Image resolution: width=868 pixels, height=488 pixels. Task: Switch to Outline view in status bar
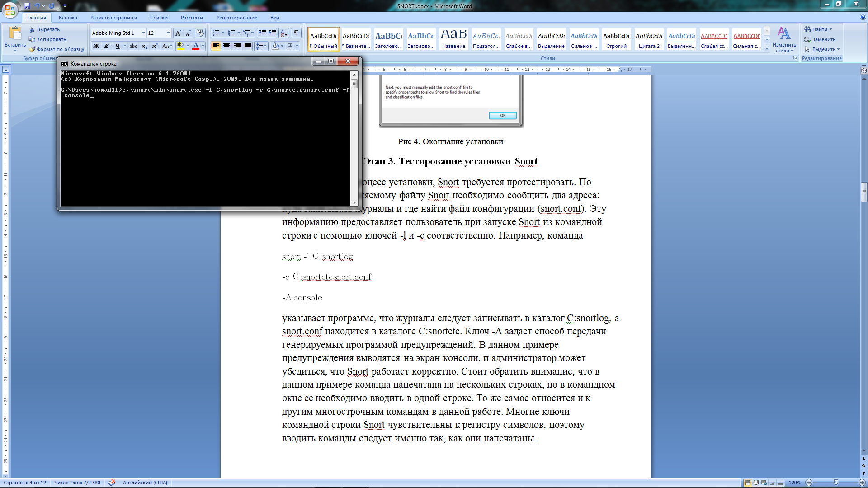click(x=772, y=483)
